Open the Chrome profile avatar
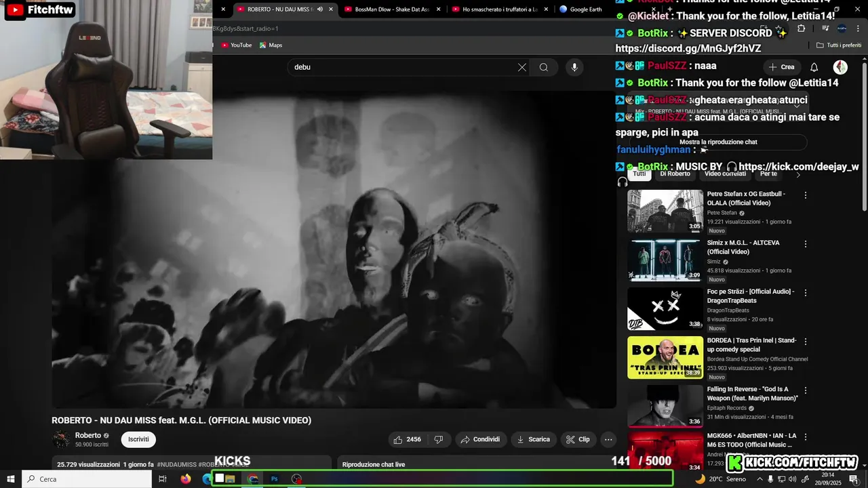The image size is (868, 488). pyautogui.click(x=842, y=28)
